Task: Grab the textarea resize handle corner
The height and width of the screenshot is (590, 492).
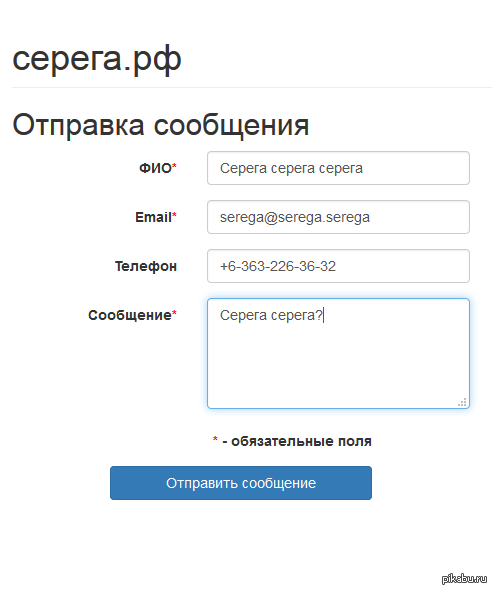Action: tap(462, 402)
